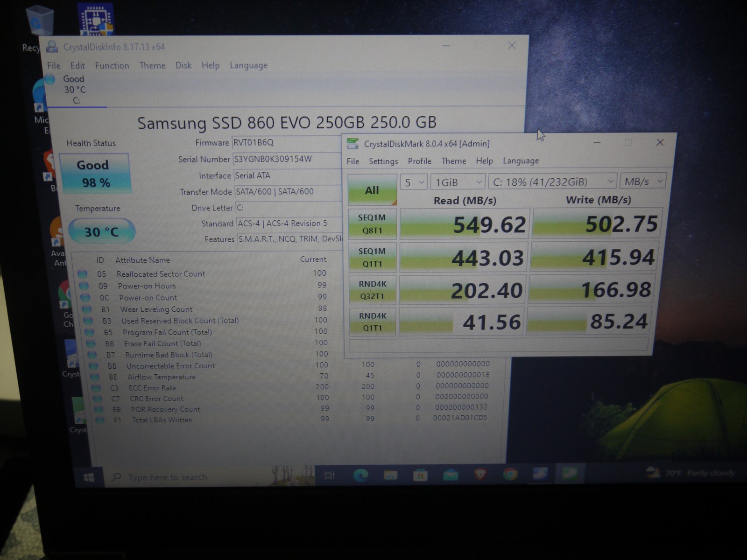Click the Standard field ACS-4
This screenshot has height=560, width=747.
tap(289, 224)
